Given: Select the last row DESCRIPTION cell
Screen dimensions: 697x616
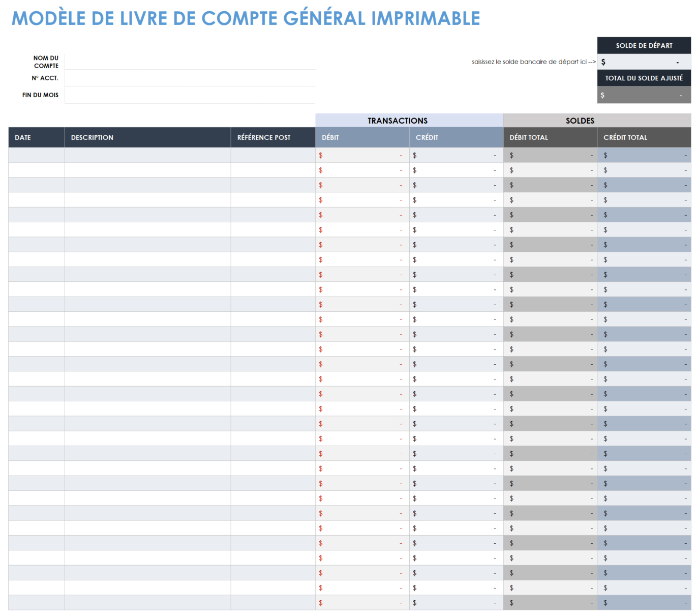Looking at the screenshot, I should click(147, 603).
